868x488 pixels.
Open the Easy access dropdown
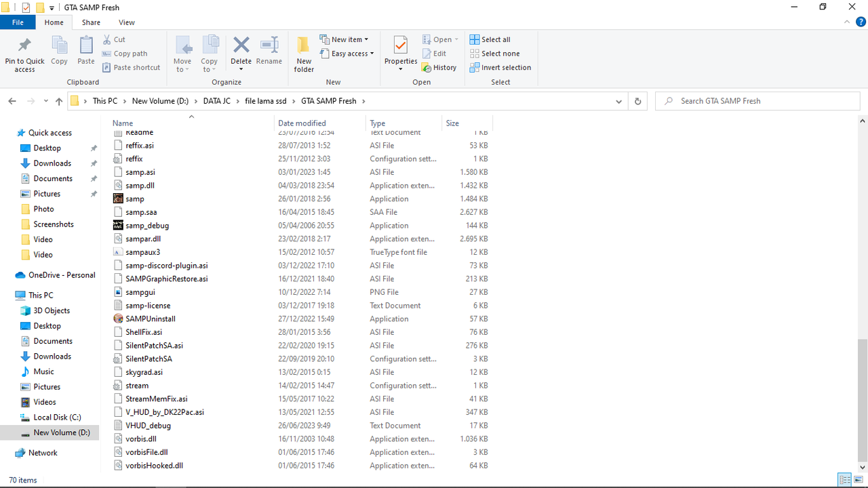click(347, 54)
